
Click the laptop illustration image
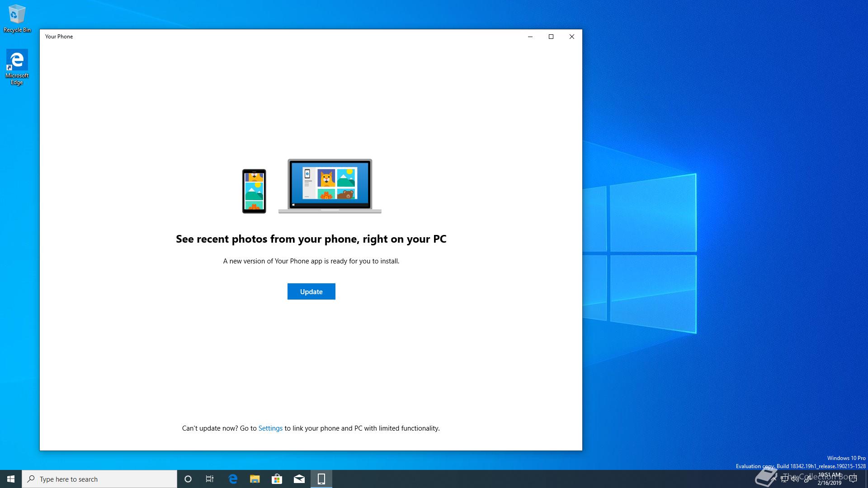coord(330,186)
